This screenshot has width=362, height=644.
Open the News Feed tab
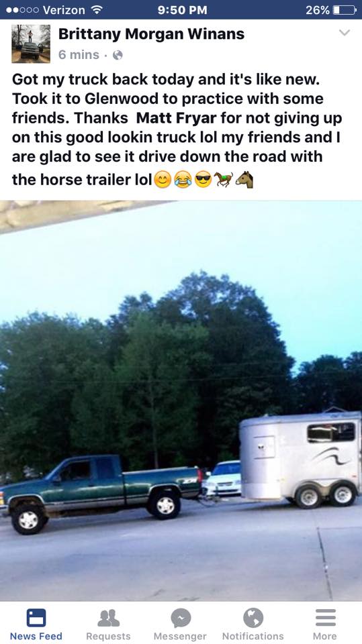36,623
